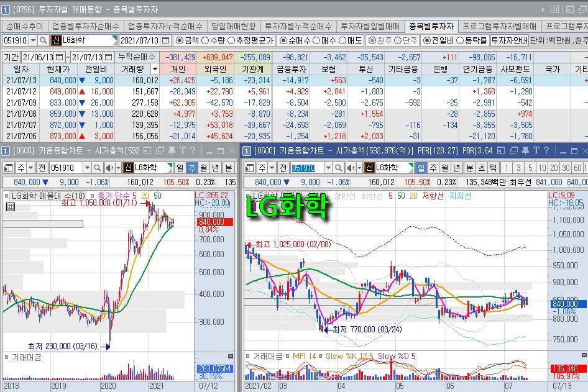The height and width of the screenshot is (392, 588).
Task: Click 전 button in right chart toolbar
Action: point(283,168)
